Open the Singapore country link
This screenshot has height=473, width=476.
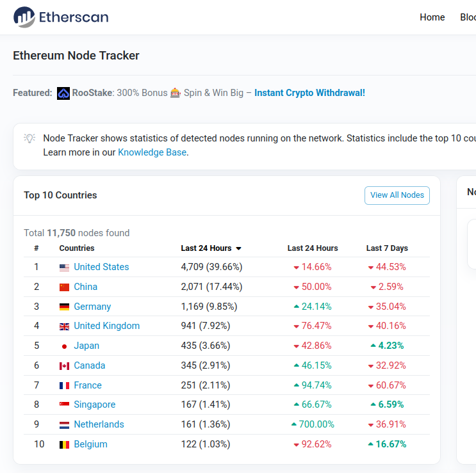(x=95, y=405)
